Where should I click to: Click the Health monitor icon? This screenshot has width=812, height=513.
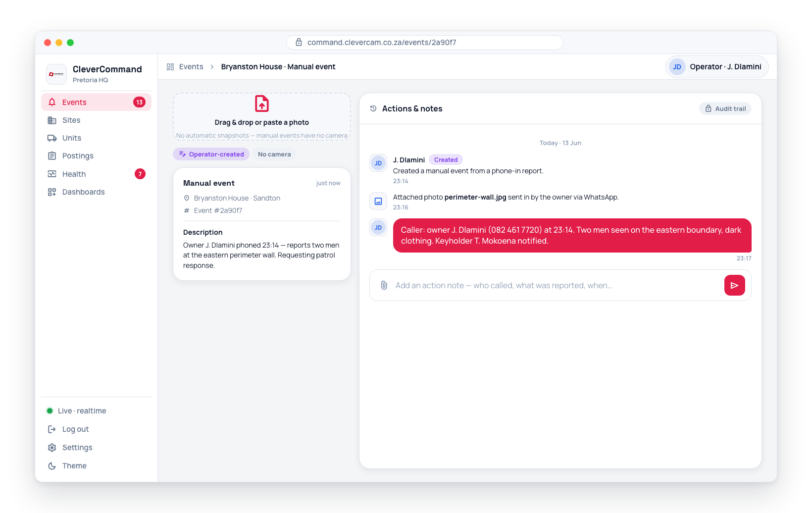pyautogui.click(x=52, y=174)
